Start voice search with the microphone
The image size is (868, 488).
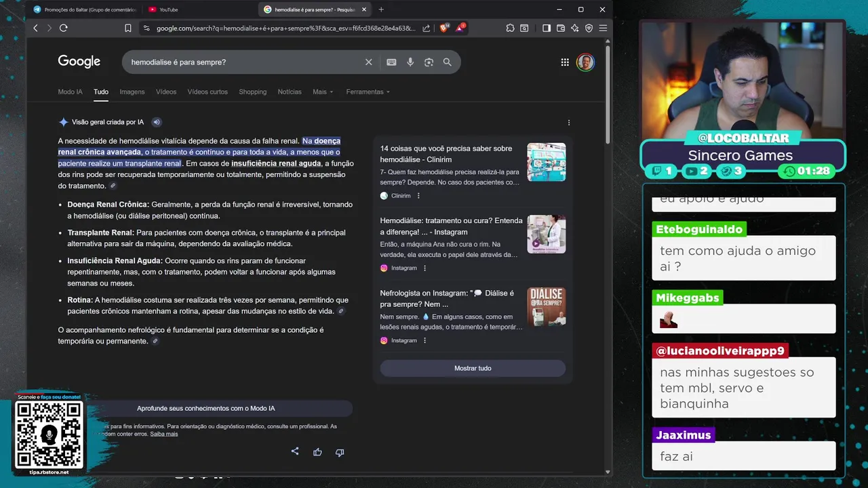410,62
